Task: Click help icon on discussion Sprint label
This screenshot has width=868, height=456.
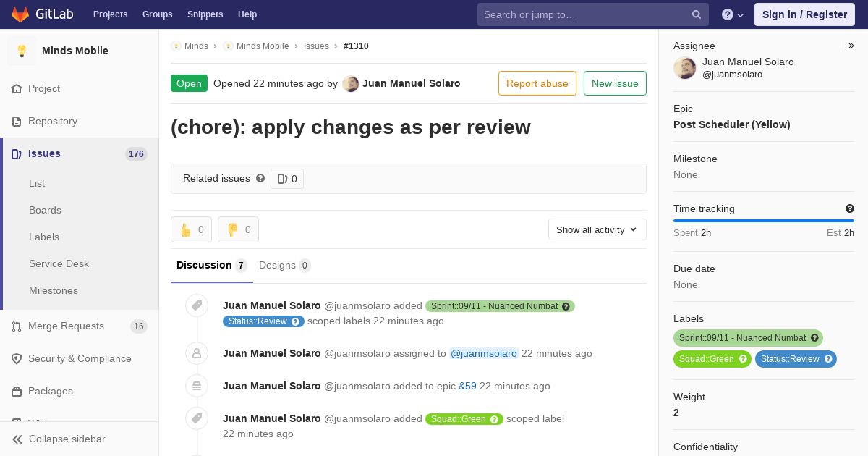Action: 566,306
